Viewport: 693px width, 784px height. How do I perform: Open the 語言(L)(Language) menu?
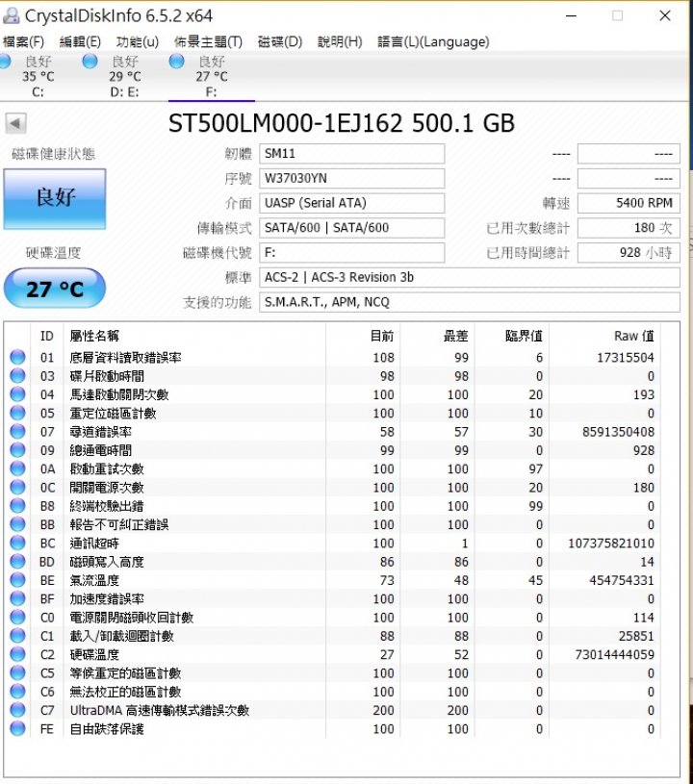(433, 41)
